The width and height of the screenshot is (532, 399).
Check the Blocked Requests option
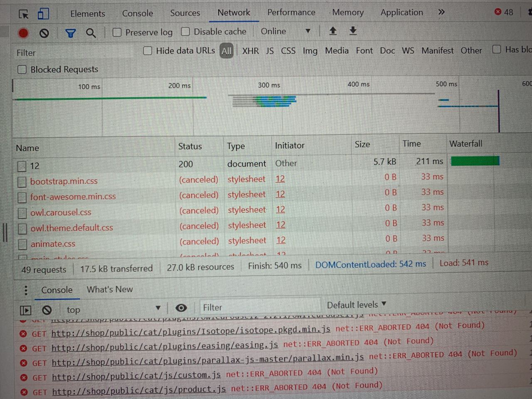22,69
